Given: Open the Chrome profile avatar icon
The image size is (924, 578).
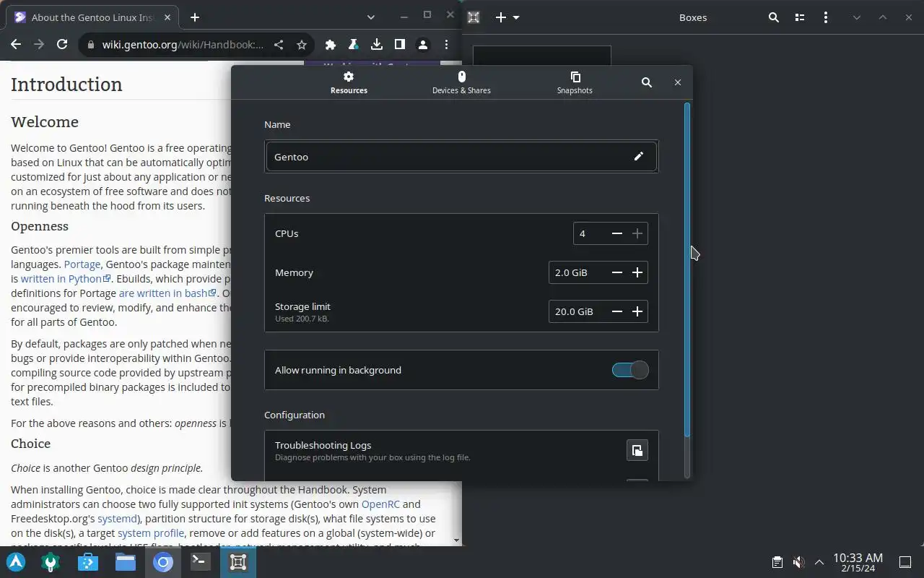Looking at the screenshot, I should pyautogui.click(x=423, y=45).
